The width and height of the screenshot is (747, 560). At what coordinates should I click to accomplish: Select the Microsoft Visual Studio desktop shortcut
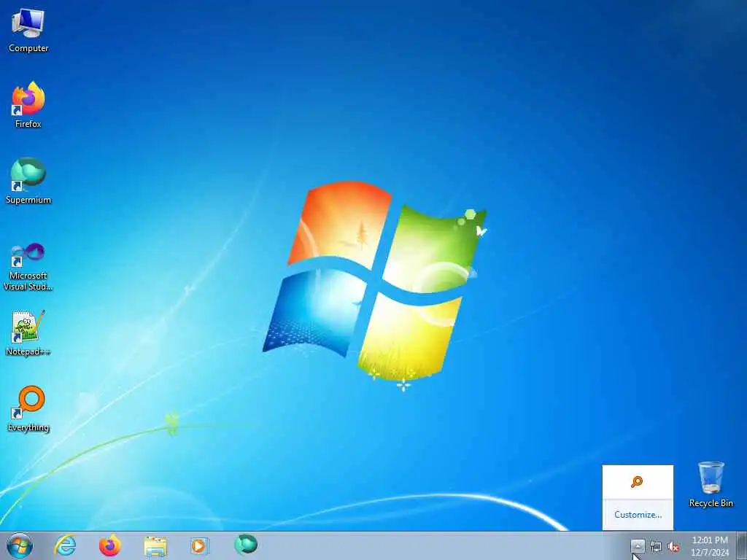point(28,267)
